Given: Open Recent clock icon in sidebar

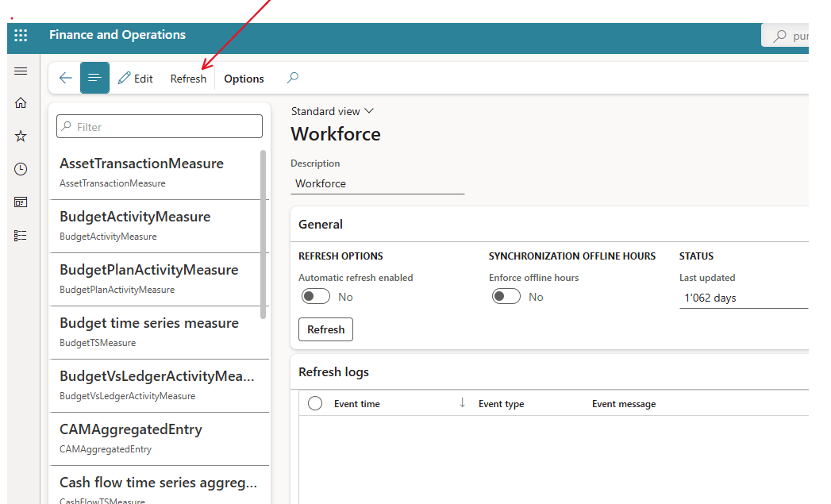Looking at the screenshot, I should pos(21,169).
